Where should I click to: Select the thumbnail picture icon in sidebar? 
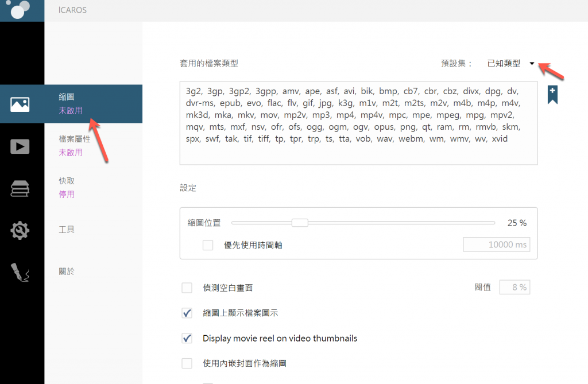click(20, 104)
